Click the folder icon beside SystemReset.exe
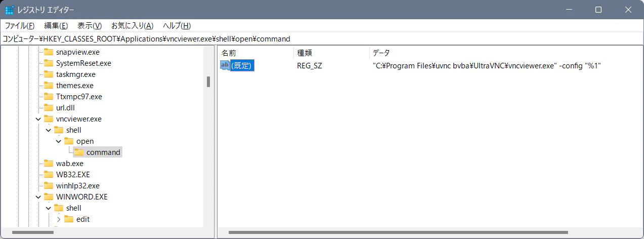The image size is (644, 239). [49, 63]
